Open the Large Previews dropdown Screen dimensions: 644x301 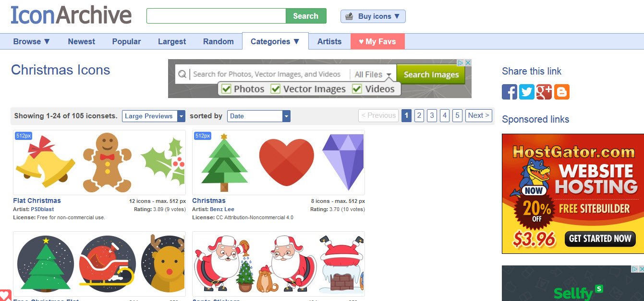point(154,116)
